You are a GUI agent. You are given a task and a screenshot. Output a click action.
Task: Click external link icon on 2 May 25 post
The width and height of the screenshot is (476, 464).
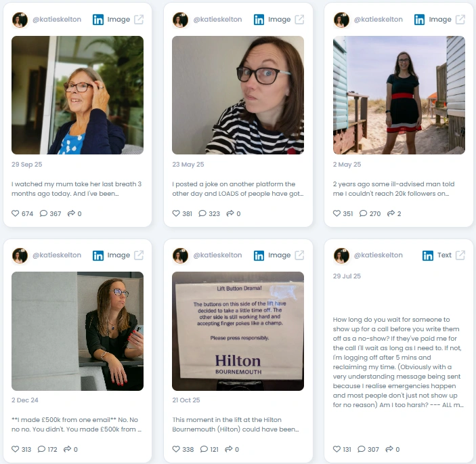click(460, 20)
